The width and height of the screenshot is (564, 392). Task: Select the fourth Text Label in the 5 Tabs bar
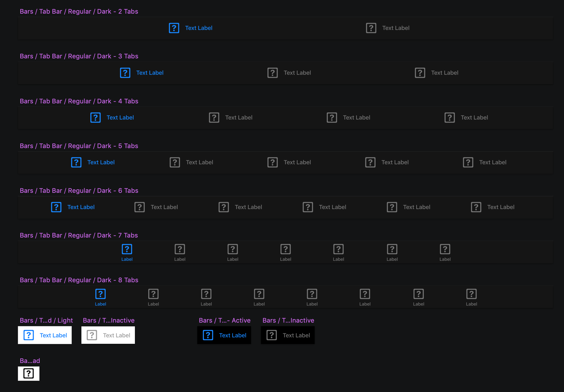[395, 162]
